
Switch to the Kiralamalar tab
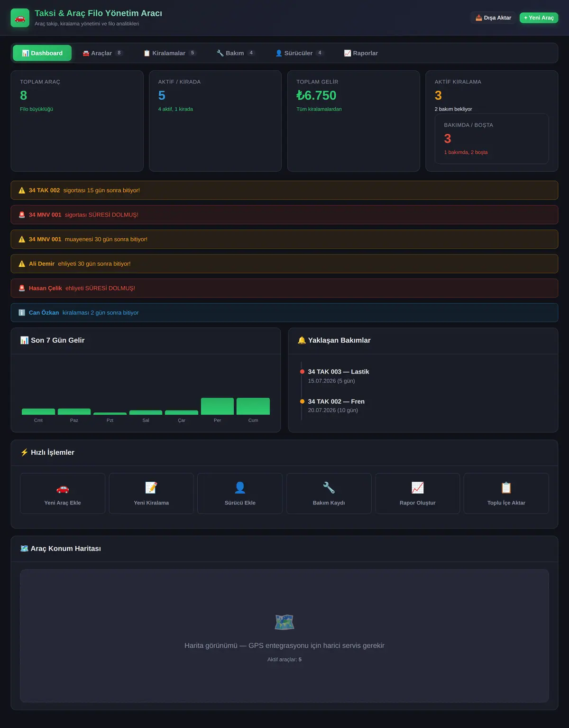[x=170, y=53]
